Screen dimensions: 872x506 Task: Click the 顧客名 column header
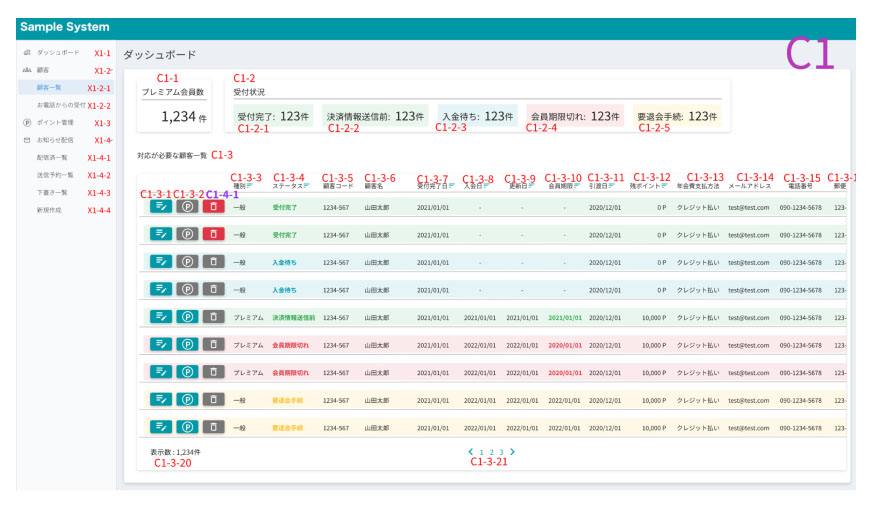[374, 186]
